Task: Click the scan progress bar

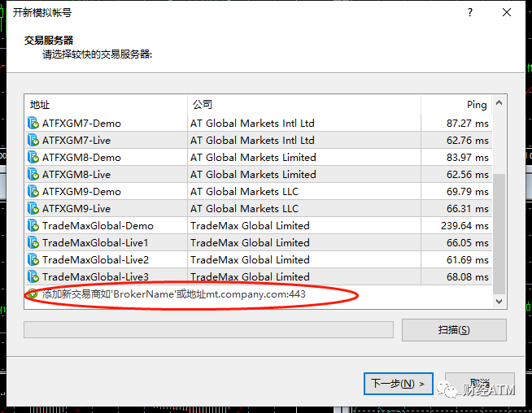Action: click(208, 330)
